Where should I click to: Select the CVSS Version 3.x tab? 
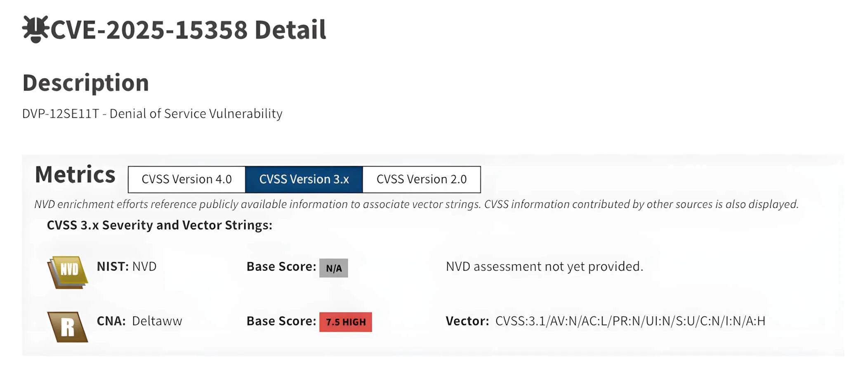(x=304, y=179)
